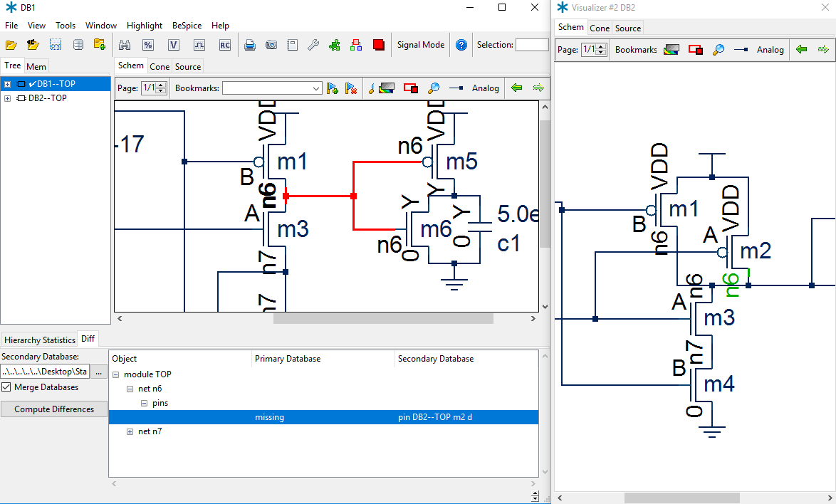Image resolution: width=836 pixels, height=504 pixels.
Task: Open the wrench settings tool
Action: 313,46
